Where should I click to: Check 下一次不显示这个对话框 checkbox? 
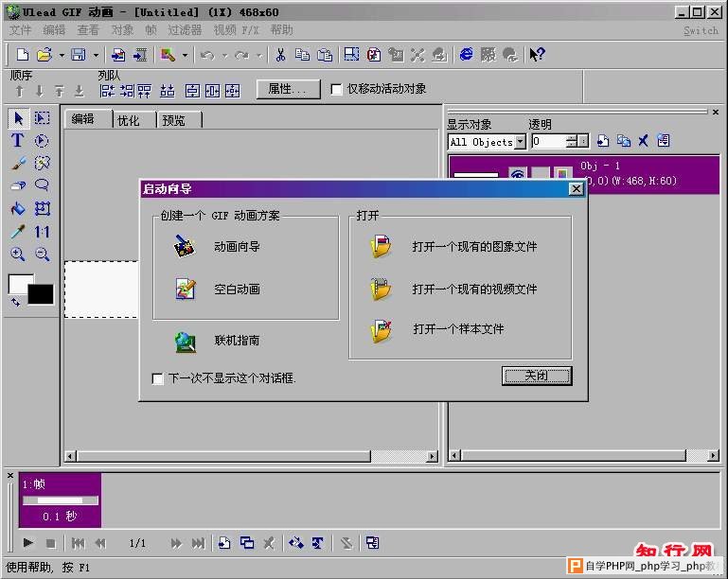coord(158,378)
